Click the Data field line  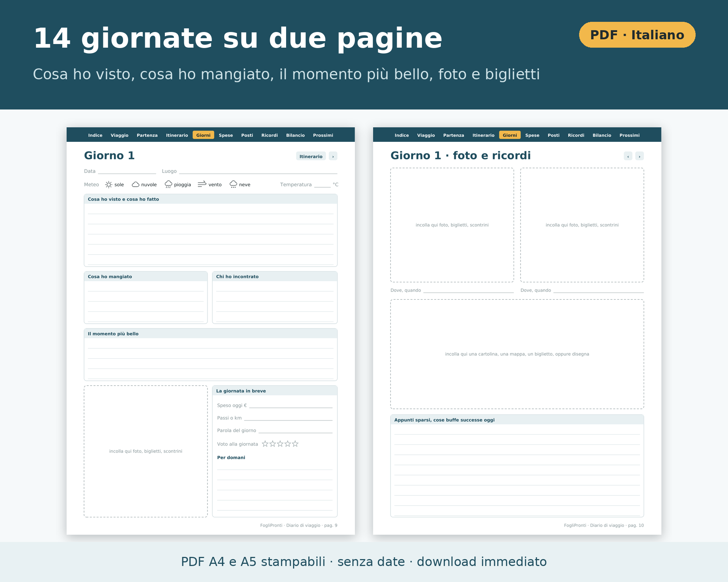tap(127, 171)
